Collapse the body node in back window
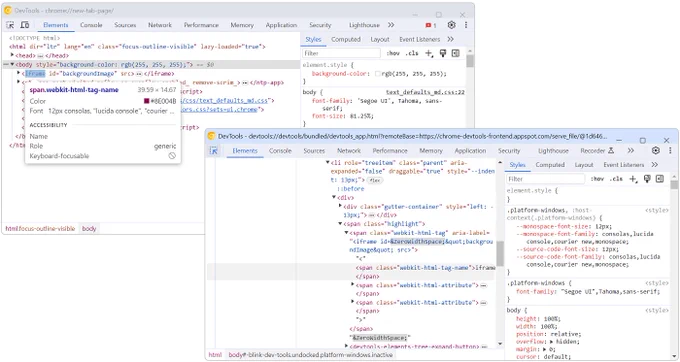Screen dimensions: 680x362 click(x=13, y=65)
